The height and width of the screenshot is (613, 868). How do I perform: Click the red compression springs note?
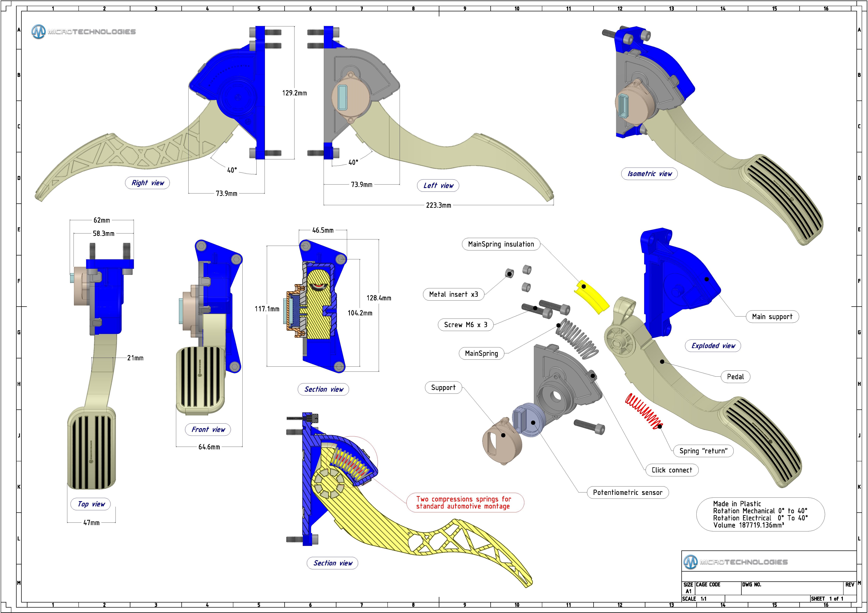465,503
